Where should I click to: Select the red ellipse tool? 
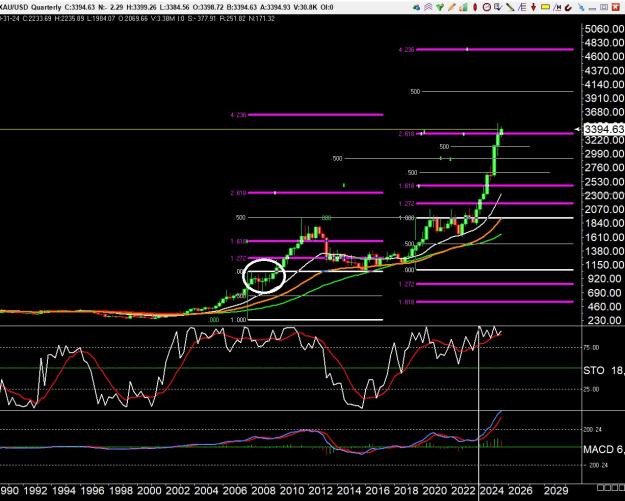pyautogui.click(x=475, y=7)
